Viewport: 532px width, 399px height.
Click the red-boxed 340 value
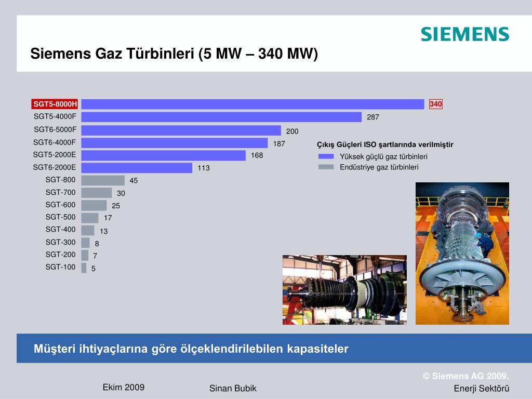point(436,104)
